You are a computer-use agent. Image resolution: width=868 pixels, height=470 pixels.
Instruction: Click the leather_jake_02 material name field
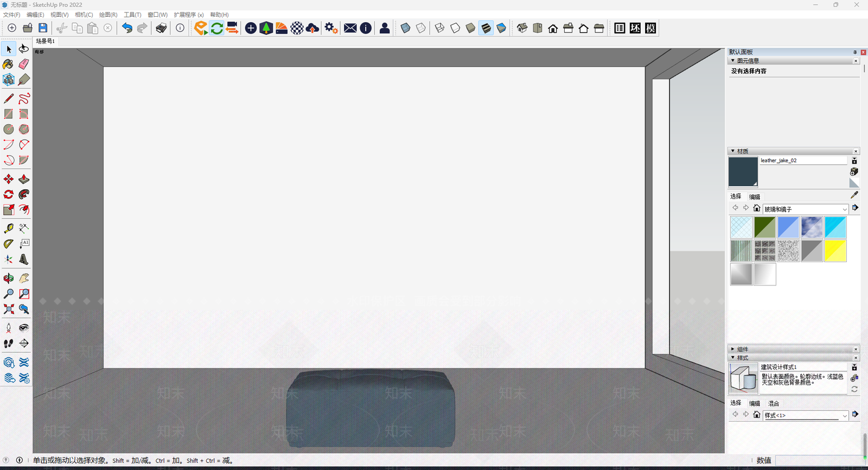(x=802, y=161)
